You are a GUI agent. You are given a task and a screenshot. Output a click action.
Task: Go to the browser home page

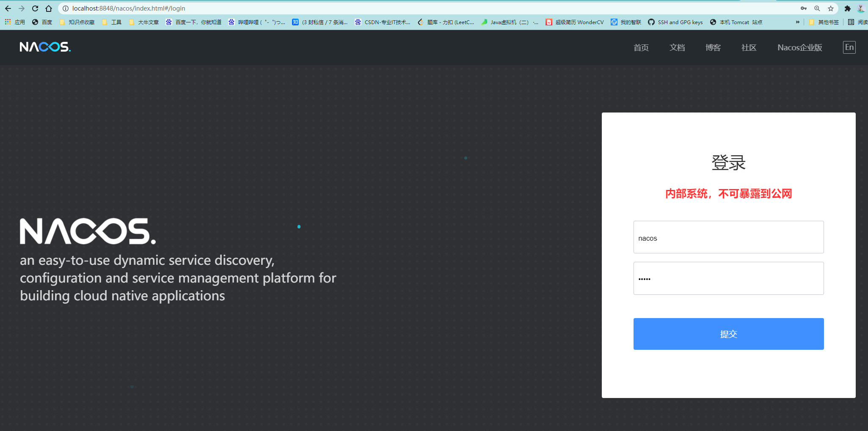point(49,8)
